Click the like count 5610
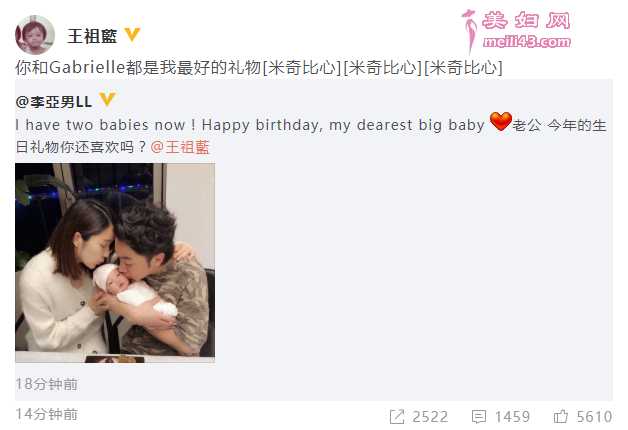 [594, 417]
